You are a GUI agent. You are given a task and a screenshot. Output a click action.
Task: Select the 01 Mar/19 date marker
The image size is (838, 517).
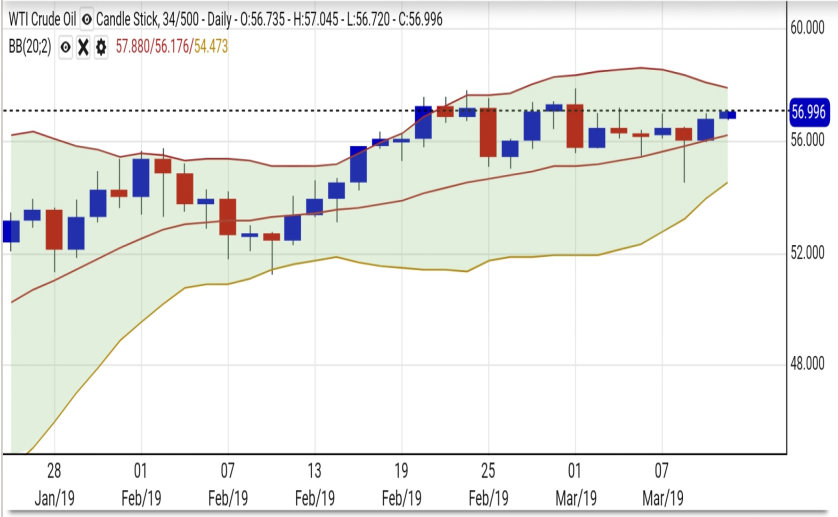pos(575,482)
